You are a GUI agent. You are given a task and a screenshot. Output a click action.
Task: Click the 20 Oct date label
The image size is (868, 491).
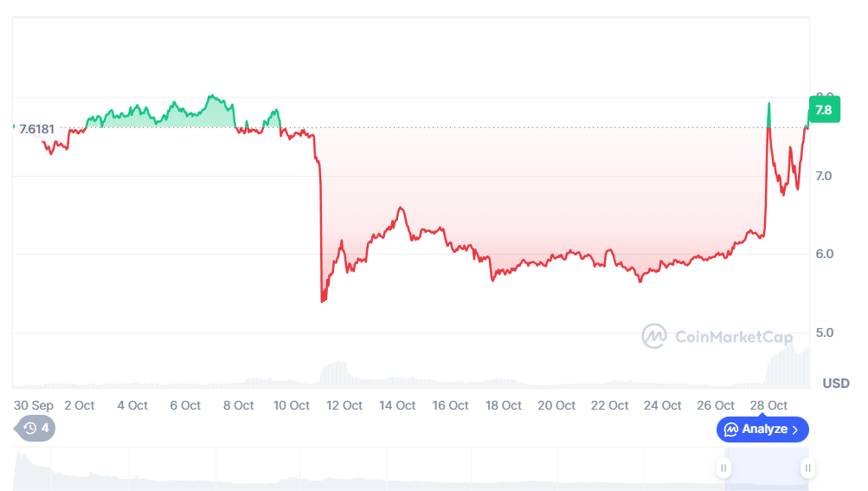[x=556, y=405]
